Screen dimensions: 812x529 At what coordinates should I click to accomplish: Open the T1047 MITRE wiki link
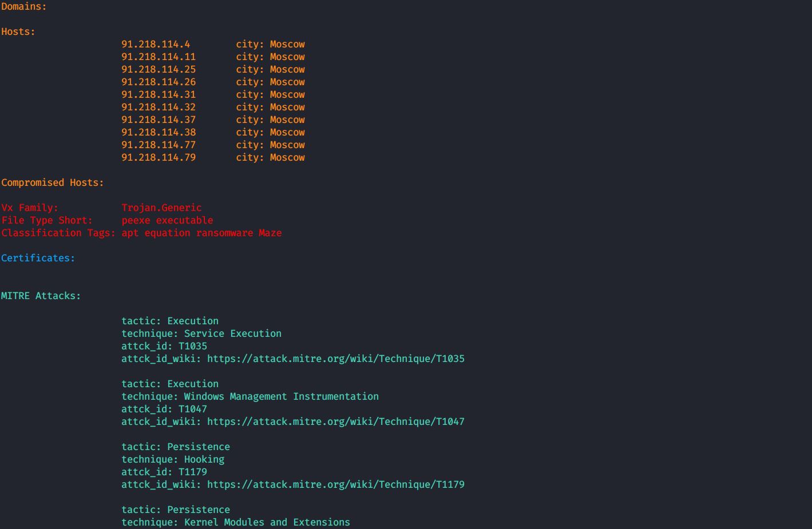coord(336,422)
